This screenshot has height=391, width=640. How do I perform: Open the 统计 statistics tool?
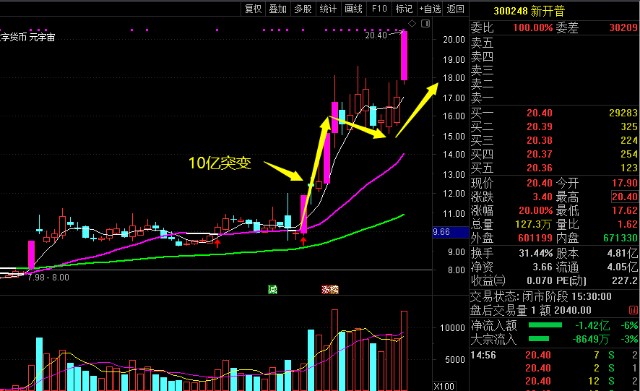coord(328,9)
